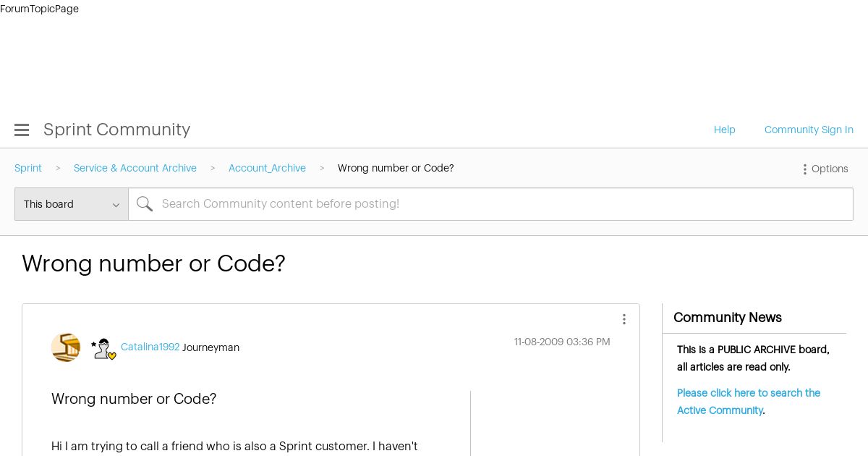Click the Community News heading
868x456 pixels.
click(x=728, y=318)
